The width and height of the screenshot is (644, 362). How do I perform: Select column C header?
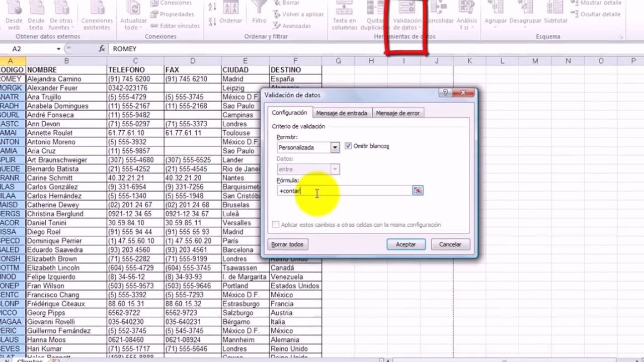tap(135, 61)
